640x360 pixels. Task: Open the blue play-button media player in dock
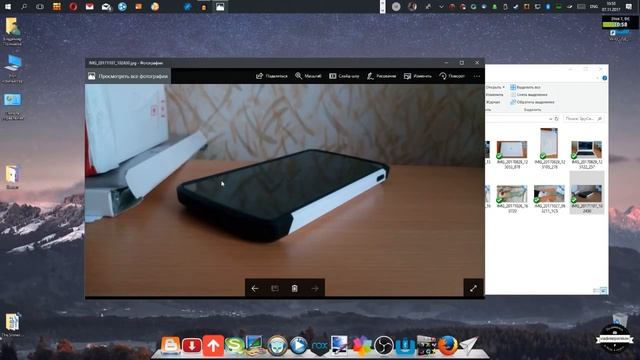(x=298, y=345)
